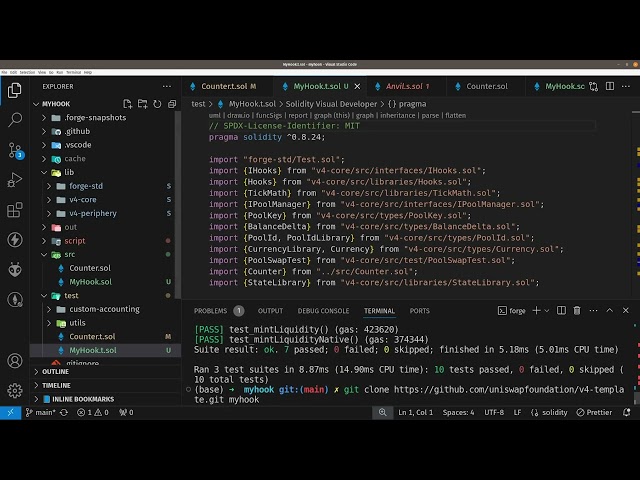Select the 'Solidity Visual Developer' breadcrumb
The image size is (640, 480).
pyautogui.click(x=331, y=104)
